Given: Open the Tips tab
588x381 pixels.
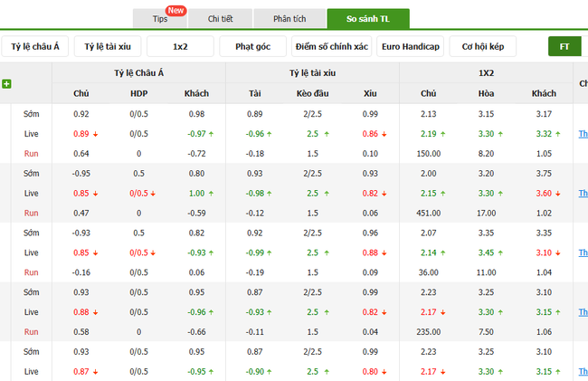Looking at the screenshot, I should [x=160, y=19].
